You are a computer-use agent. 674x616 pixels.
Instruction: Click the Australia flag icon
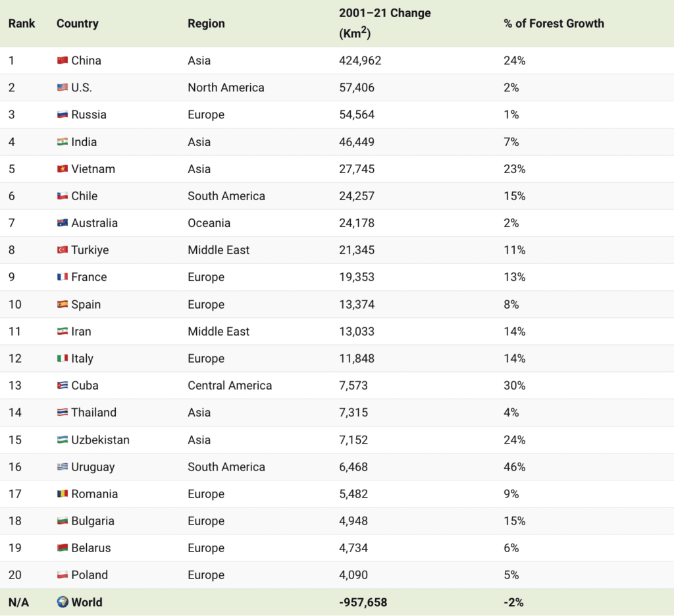tap(63, 223)
